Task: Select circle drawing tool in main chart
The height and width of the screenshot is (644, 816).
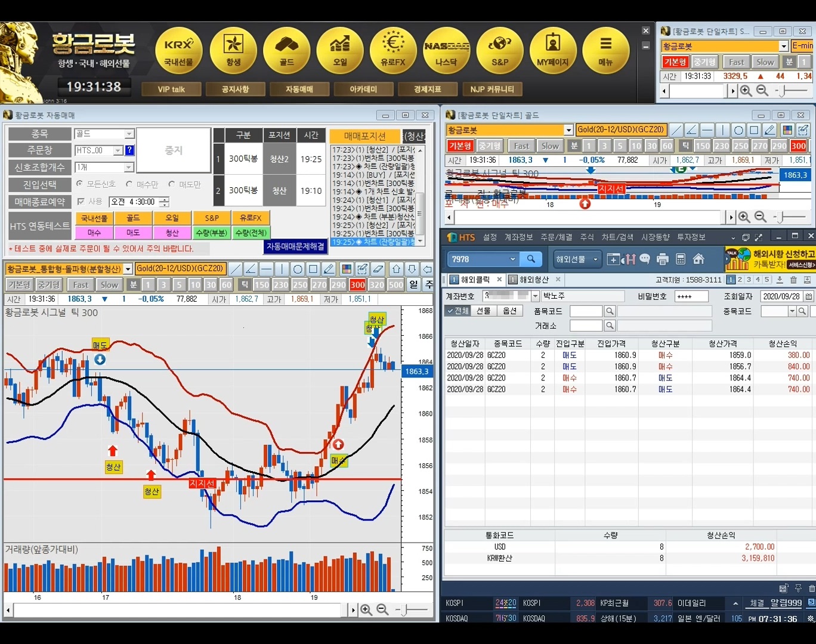Action: (x=298, y=269)
